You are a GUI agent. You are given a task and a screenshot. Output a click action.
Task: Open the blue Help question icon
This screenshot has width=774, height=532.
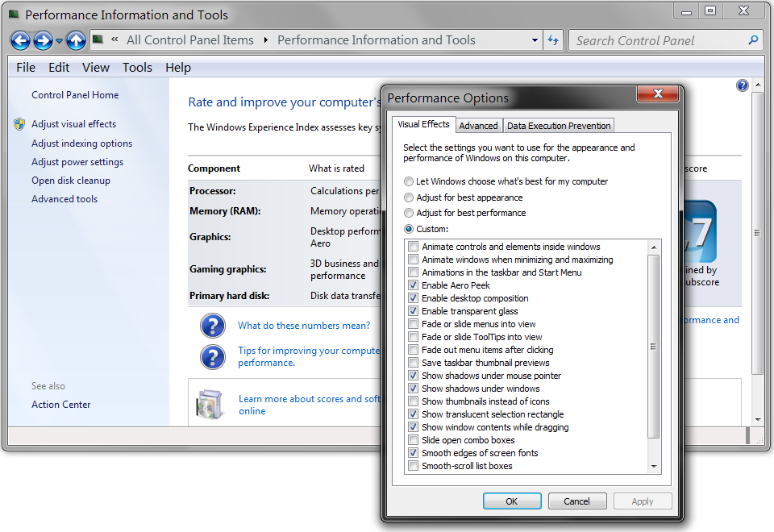[743, 85]
